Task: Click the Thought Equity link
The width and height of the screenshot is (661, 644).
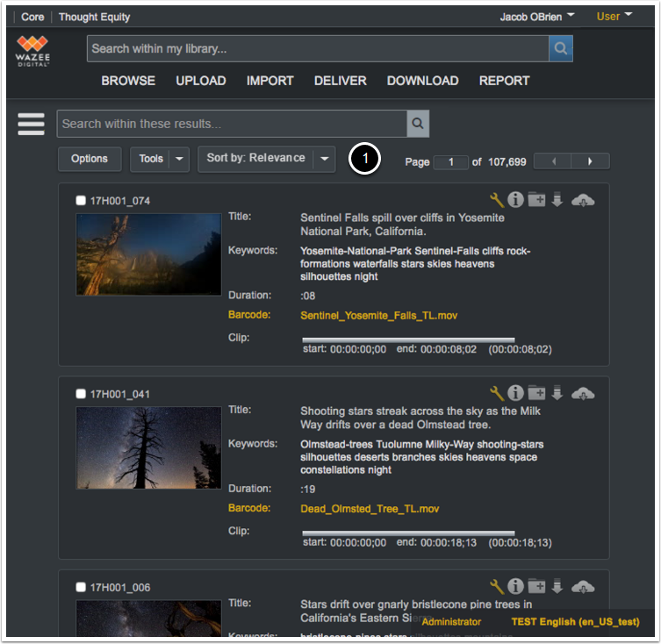Action: click(95, 17)
